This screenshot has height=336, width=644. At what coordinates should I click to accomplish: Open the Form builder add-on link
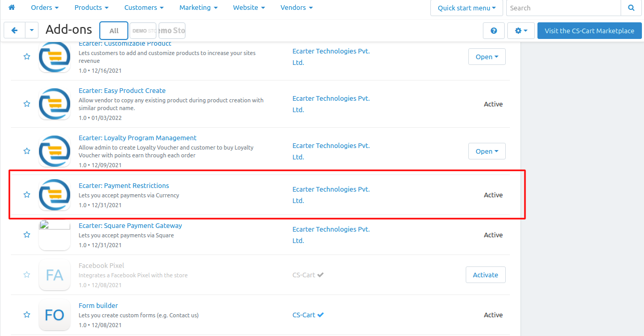[98, 305]
